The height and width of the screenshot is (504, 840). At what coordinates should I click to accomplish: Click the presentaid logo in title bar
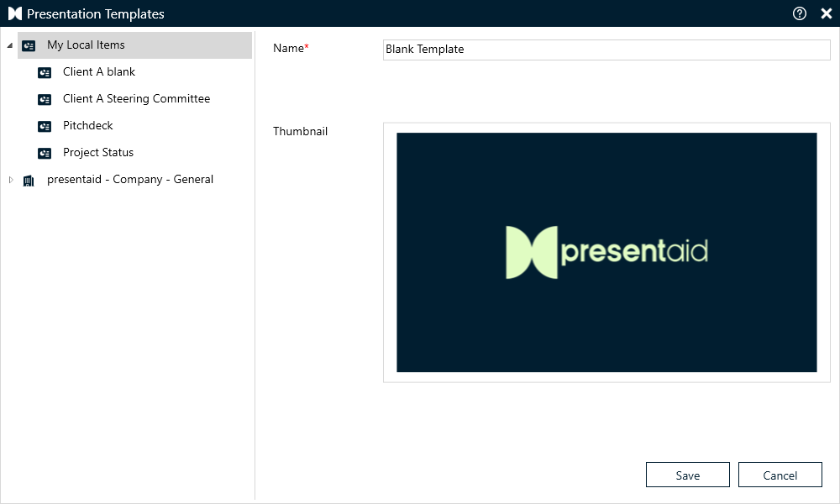[x=15, y=13]
